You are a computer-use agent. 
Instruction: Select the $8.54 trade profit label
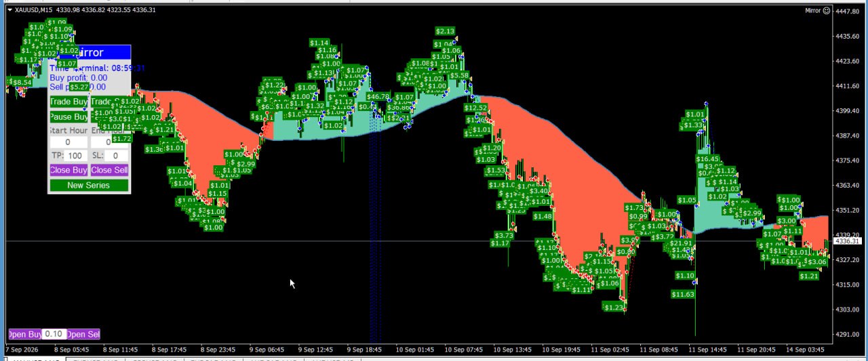tap(21, 82)
